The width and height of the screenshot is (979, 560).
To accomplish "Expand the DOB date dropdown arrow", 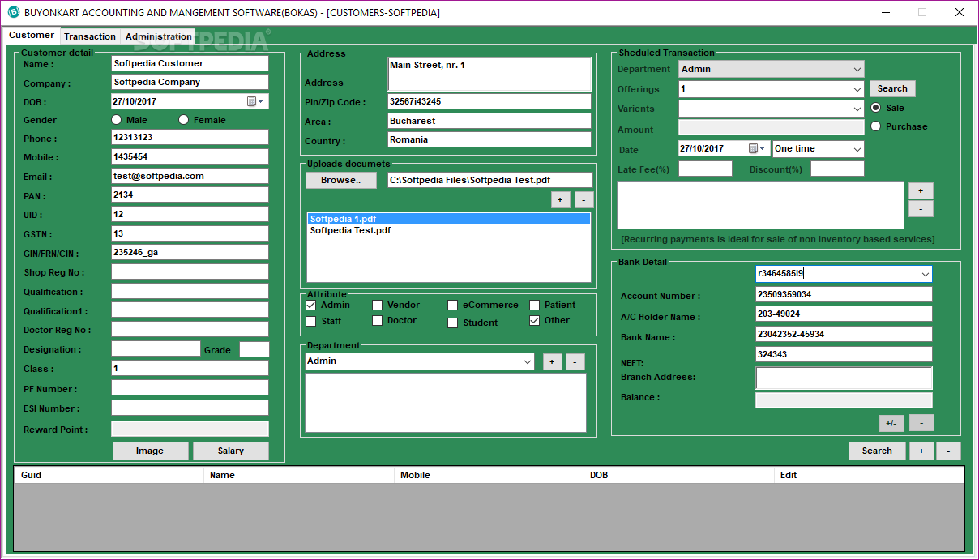I will pos(262,101).
